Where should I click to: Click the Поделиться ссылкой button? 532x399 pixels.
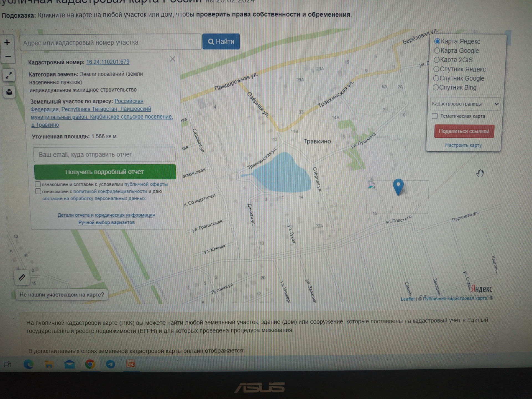coord(464,131)
